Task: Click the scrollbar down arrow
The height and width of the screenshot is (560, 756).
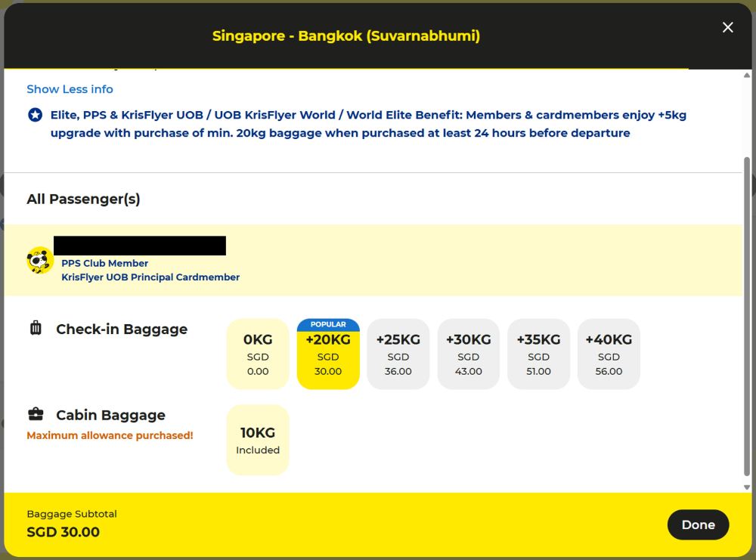Action: (748, 487)
